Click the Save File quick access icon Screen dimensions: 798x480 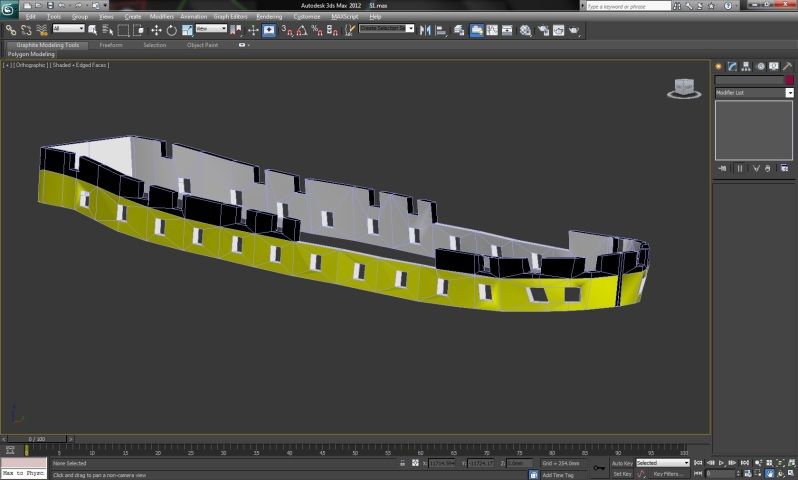point(50,6)
